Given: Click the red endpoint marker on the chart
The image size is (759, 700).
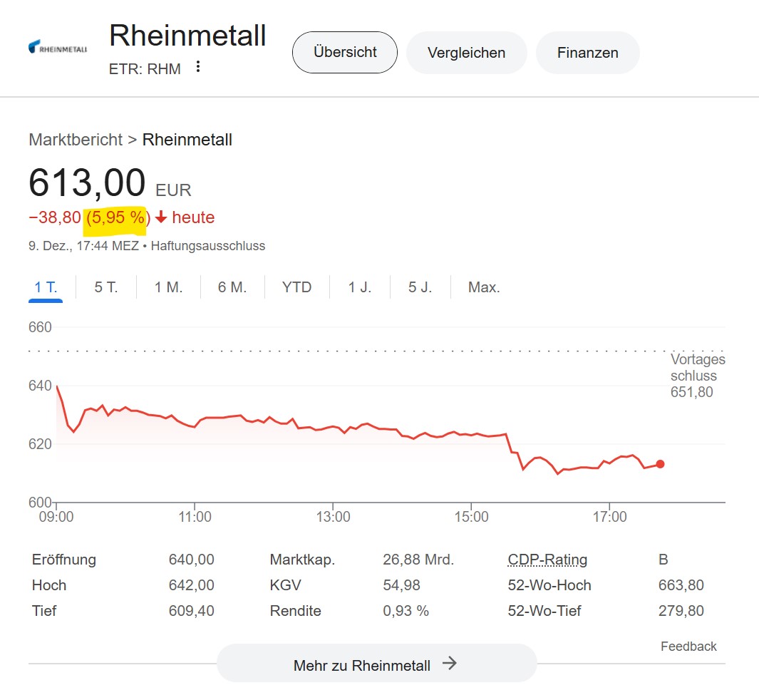Looking at the screenshot, I should pos(660,464).
